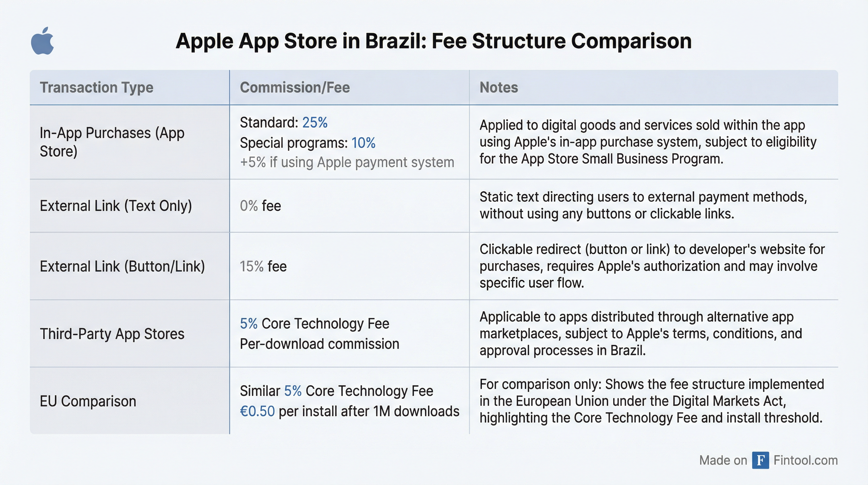
Task: Click the 0% fee cell
Action: point(260,206)
